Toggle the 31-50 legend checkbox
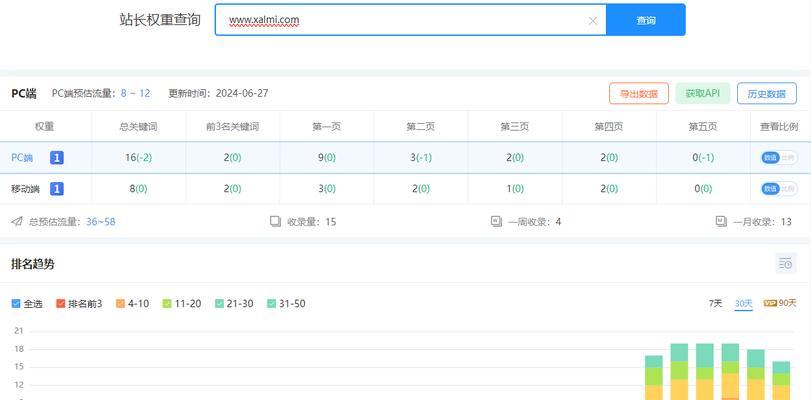Image resolution: width=811 pixels, height=400 pixels. (x=272, y=303)
